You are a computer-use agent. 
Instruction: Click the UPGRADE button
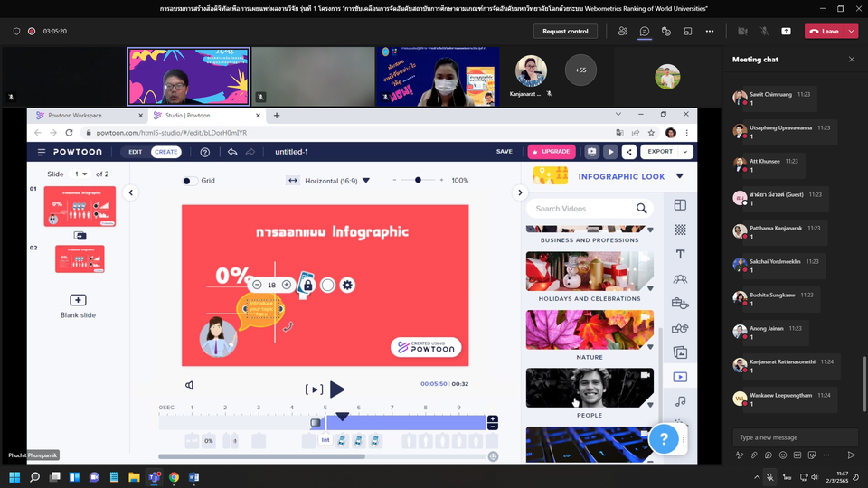552,152
